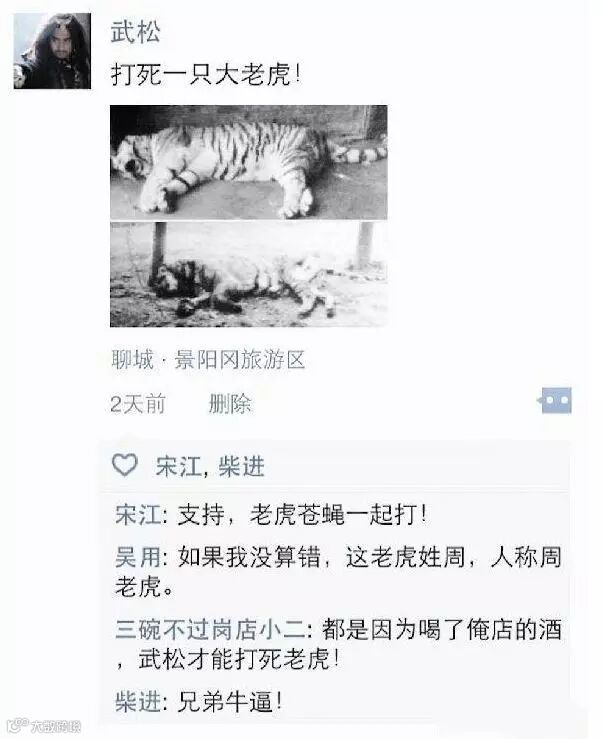Open the top tiger photo

[x=249, y=162]
